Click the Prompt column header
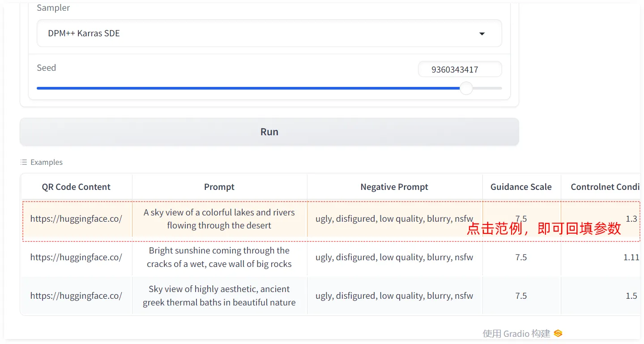This screenshot has width=644, height=344. pyautogui.click(x=219, y=187)
